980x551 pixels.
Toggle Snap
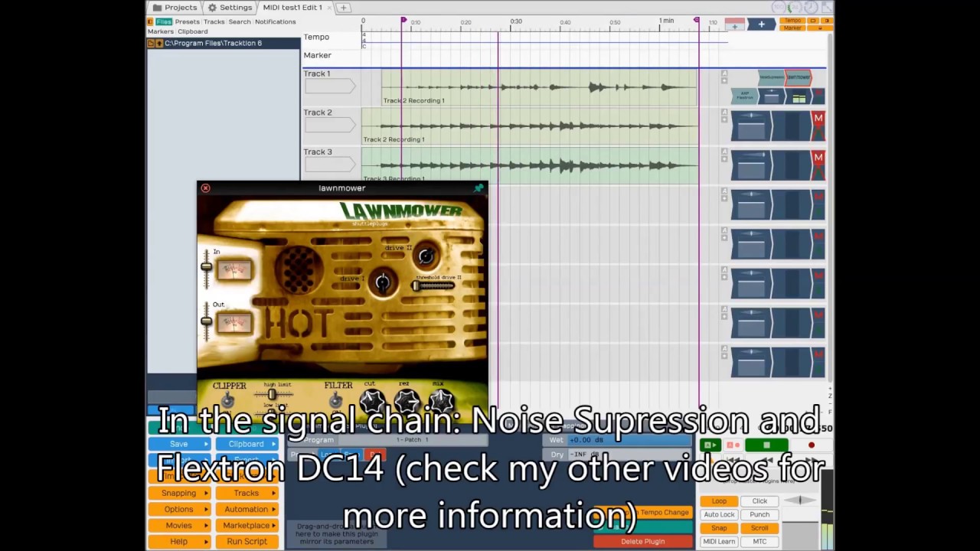point(719,528)
